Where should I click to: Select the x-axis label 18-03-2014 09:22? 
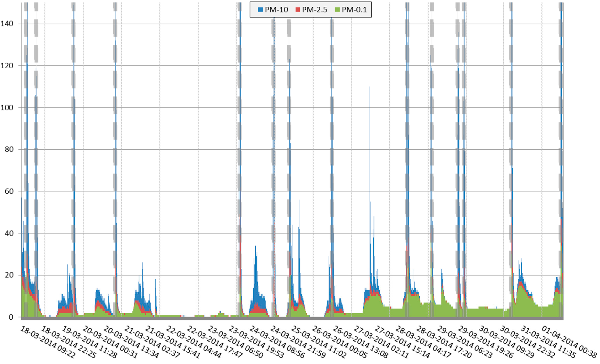48,342
